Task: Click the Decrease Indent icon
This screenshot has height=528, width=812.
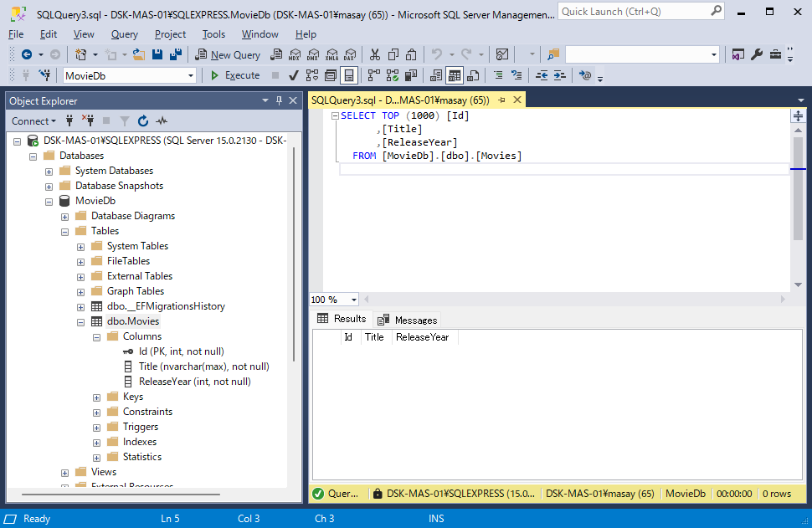Action: click(x=542, y=75)
